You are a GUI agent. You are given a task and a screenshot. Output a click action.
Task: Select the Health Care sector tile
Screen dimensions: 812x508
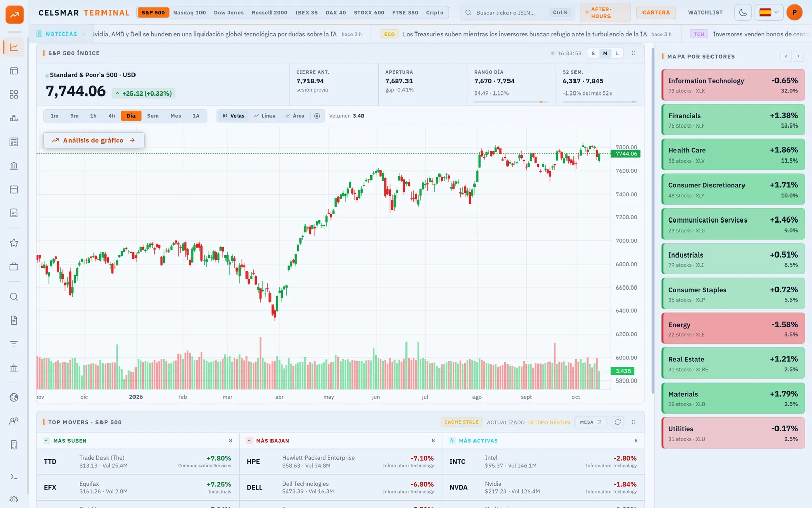click(733, 154)
